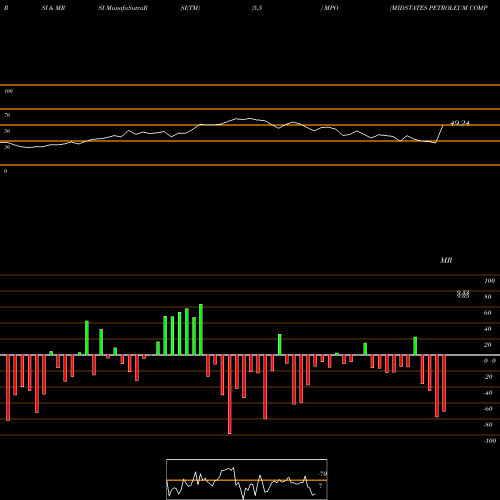Click the 'SI & MR' header text
The image size is (500, 500).
pos(53,8)
